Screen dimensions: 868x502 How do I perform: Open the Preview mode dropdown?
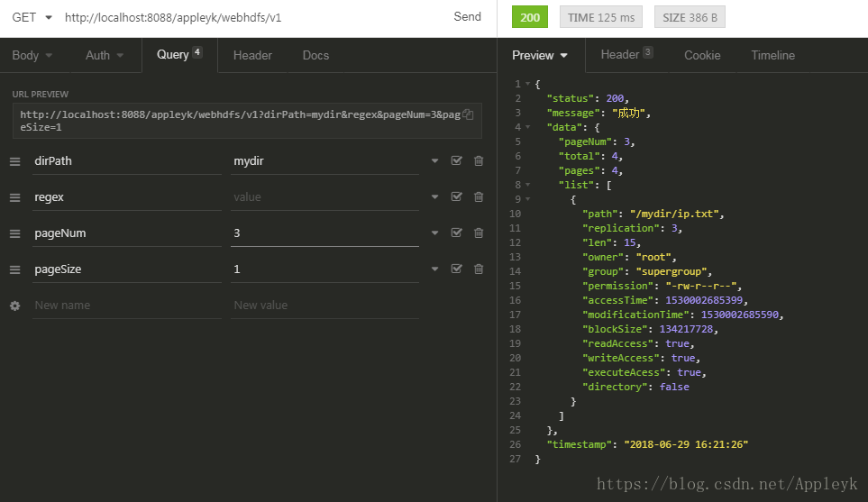(540, 55)
